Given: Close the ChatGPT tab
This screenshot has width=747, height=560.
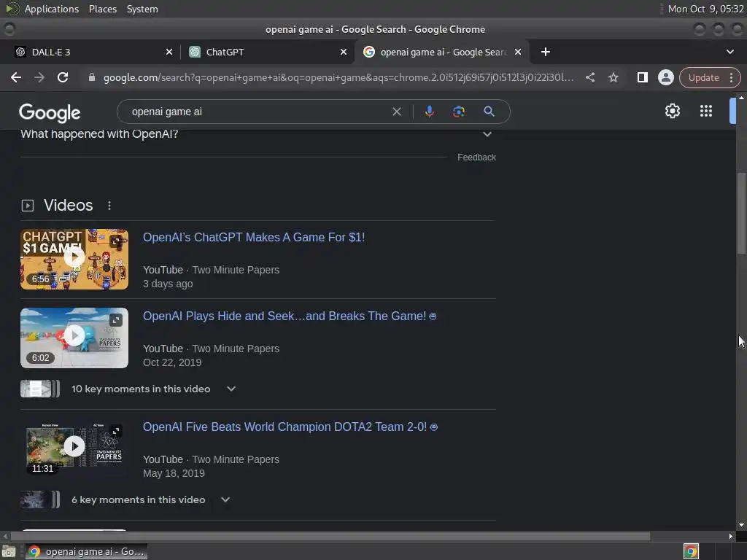Looking at the screenshot, I should click(344, 52).
